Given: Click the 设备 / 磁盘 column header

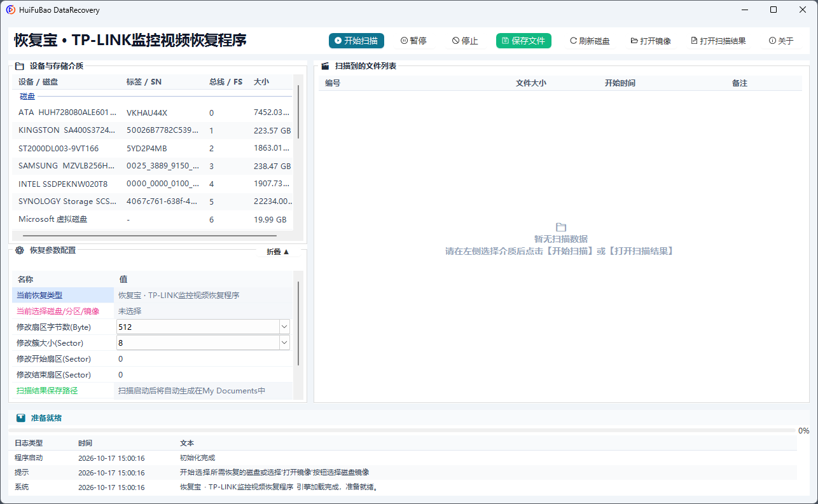Looking at the screenshot, I should click(38, 82).
